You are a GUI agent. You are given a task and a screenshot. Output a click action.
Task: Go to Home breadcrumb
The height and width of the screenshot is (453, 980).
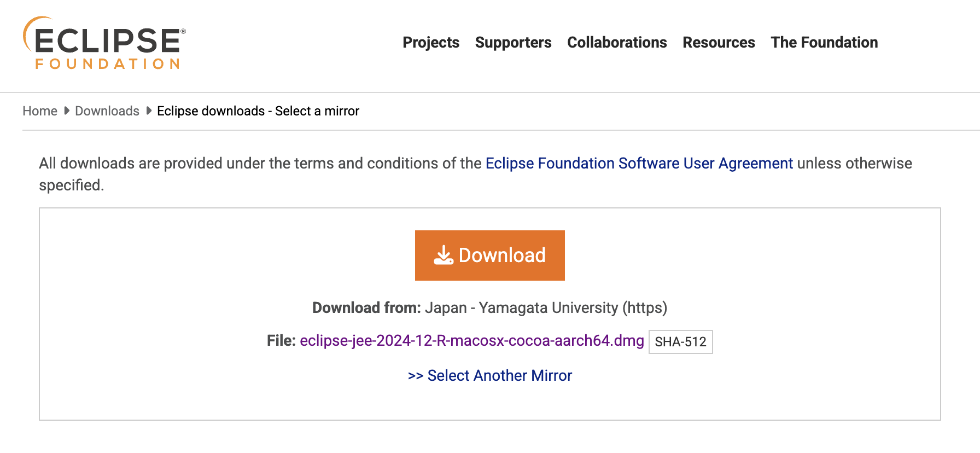coord(40,111)
